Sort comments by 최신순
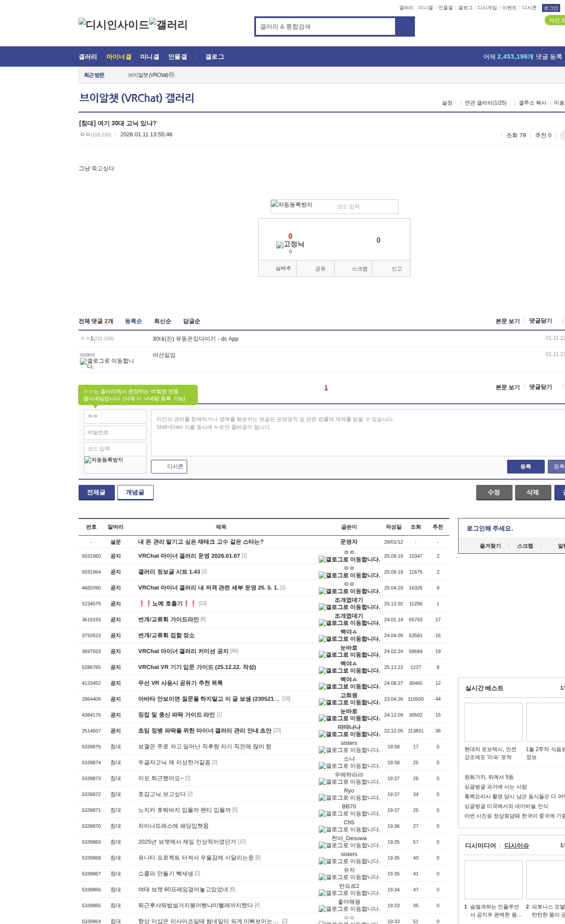Image resolution: width=565 pixels, height=924 pixels. tap(162, 321)
